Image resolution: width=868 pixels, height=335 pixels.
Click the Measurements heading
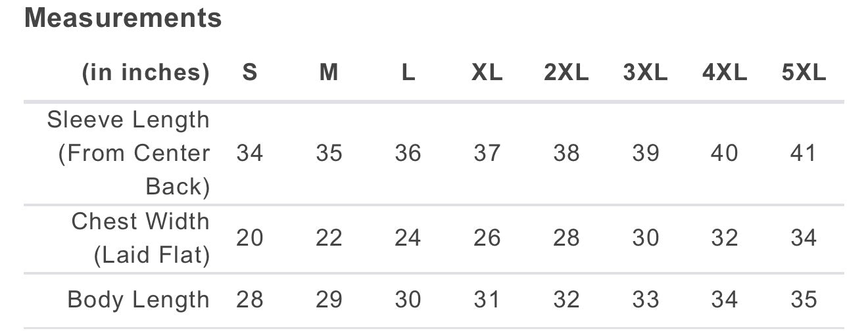[x=123, y=18]
